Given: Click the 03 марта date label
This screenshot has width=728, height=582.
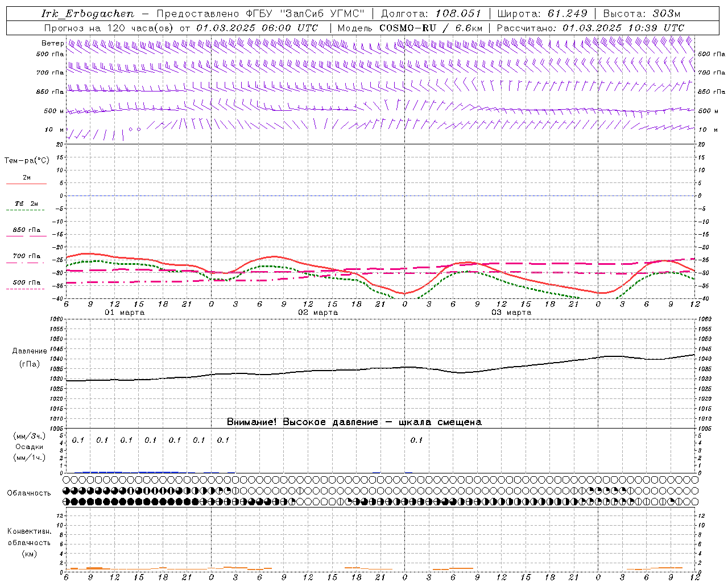Looking at the screenshot, I should [511, 313].
